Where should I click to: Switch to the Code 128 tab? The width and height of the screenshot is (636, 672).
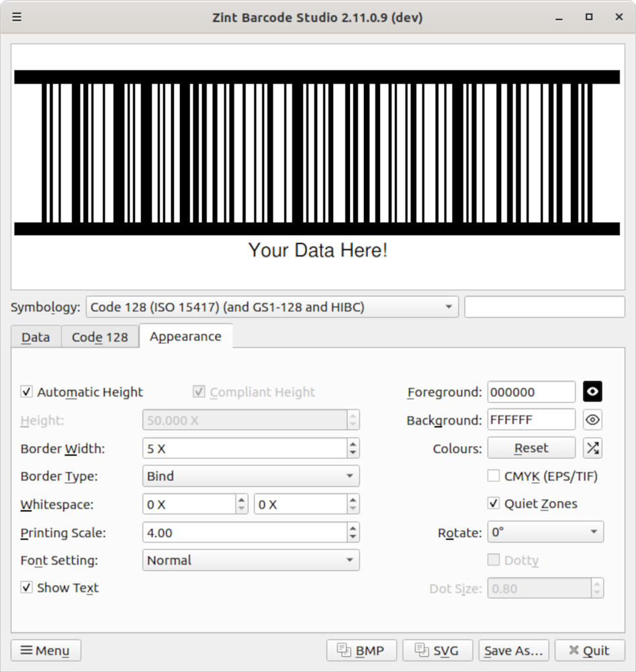[99, 337]
